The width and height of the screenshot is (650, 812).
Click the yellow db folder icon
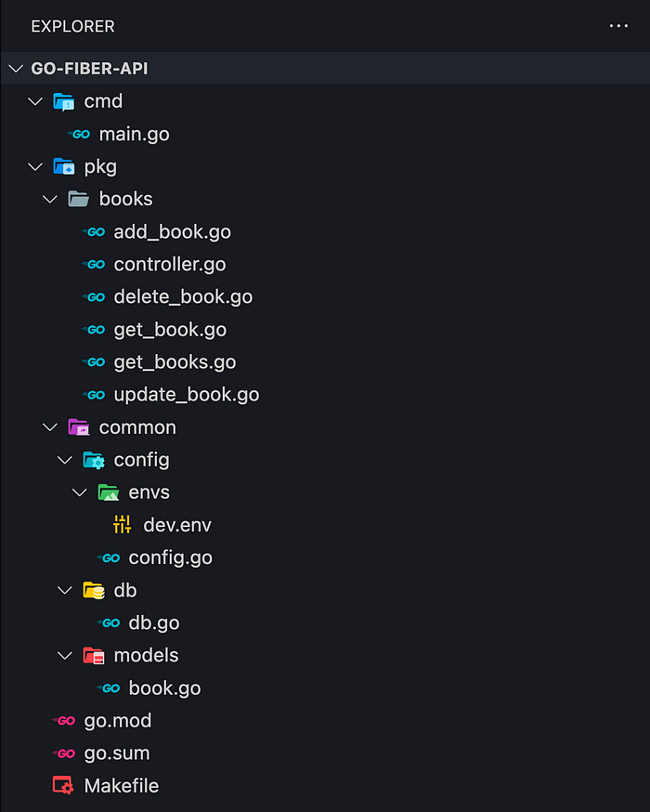94,590
